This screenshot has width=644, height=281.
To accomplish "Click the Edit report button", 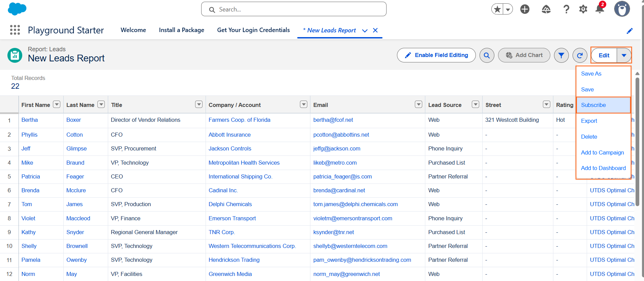I will (x=604, y=55).
